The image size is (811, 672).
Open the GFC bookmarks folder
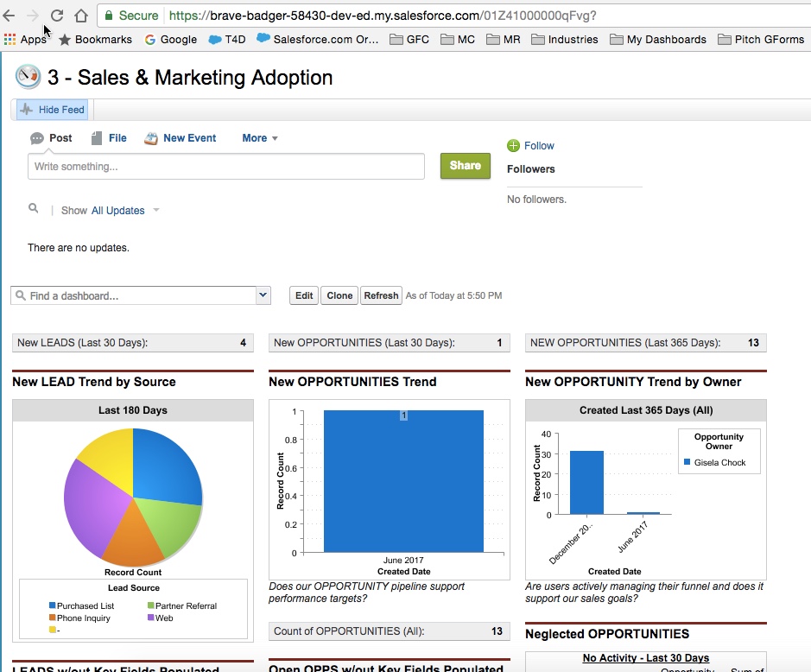409,39
